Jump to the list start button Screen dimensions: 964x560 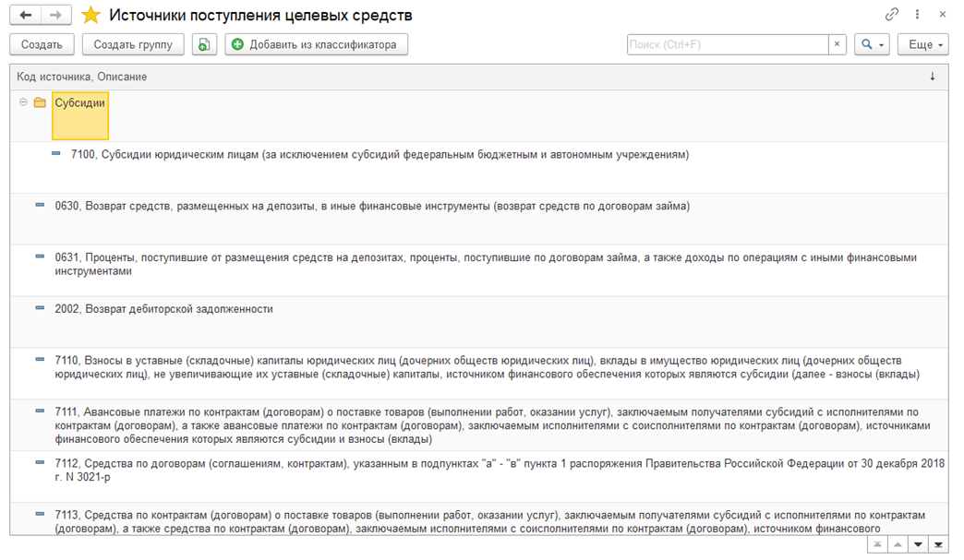(877, 544)
